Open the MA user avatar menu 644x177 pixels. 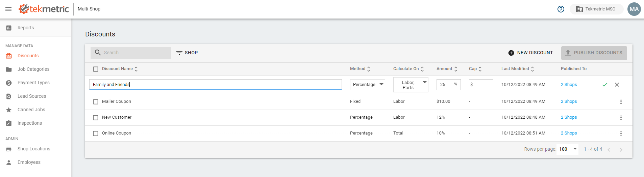[x=634, y=9]
